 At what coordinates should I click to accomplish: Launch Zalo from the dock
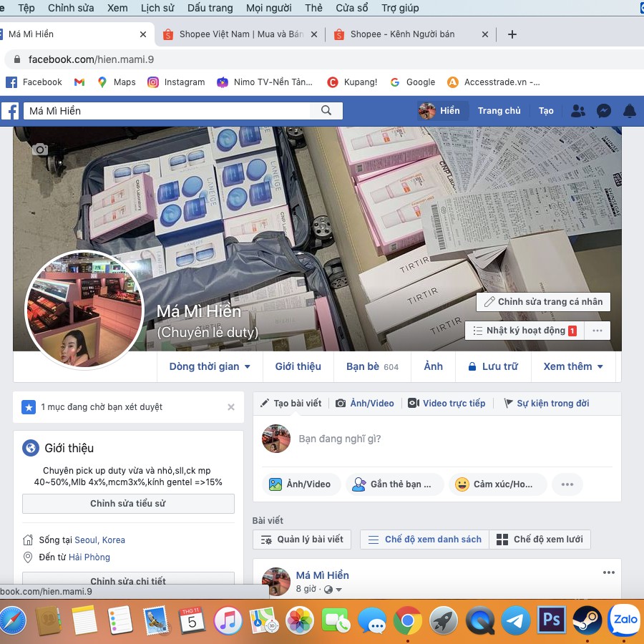pyautogui.click(x=623, y=620)
